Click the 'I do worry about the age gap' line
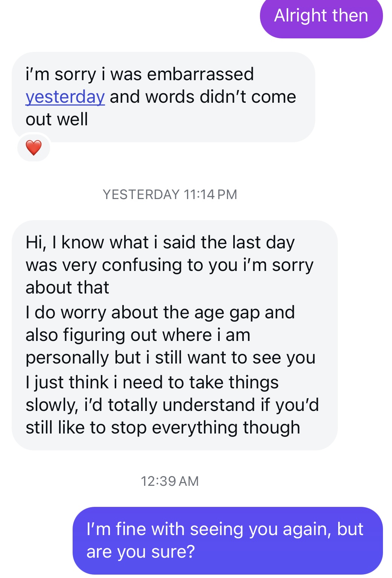 [x=160, y=312]
